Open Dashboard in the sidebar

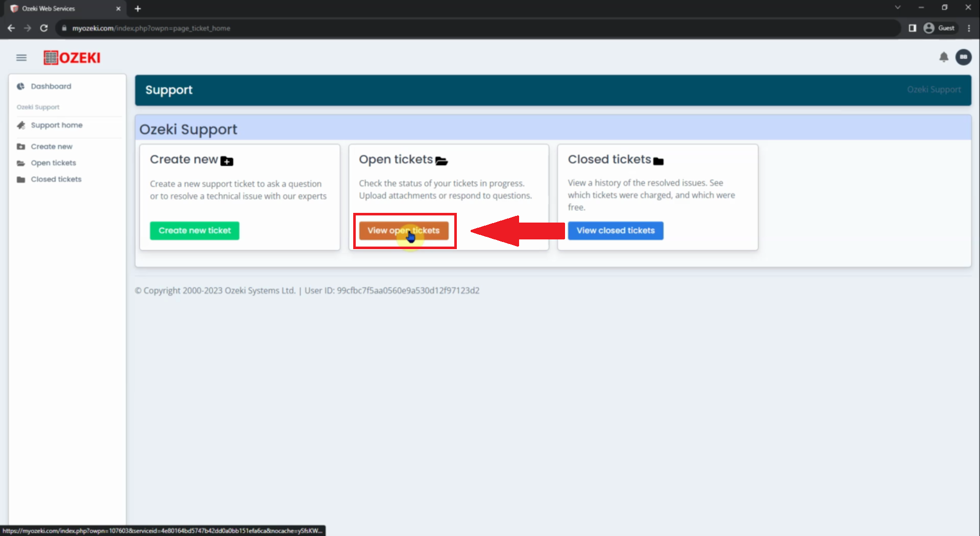click(51, 86)
